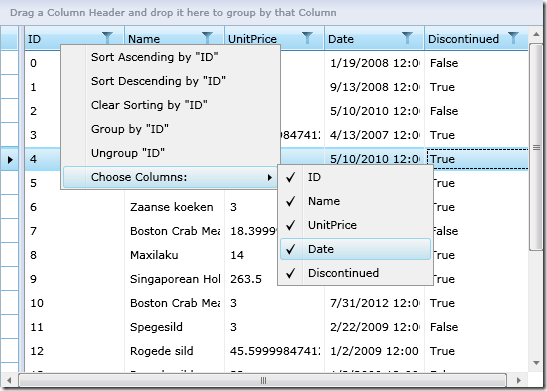Click the vertical scrollbar thumb

[x=536, y=147]
